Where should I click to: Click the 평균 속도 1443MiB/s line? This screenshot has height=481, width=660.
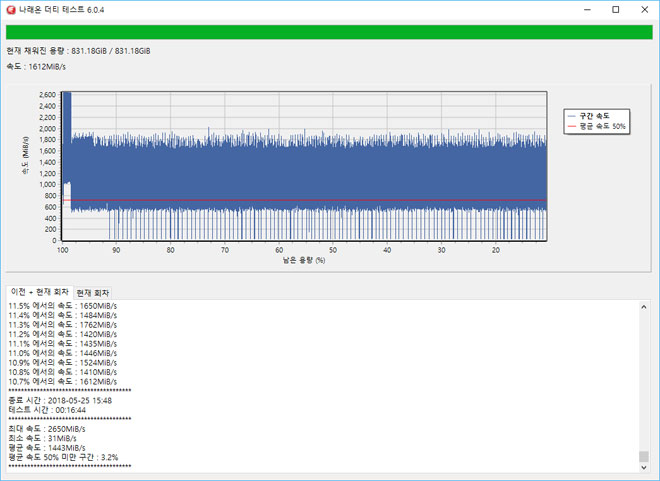(47, 448)
